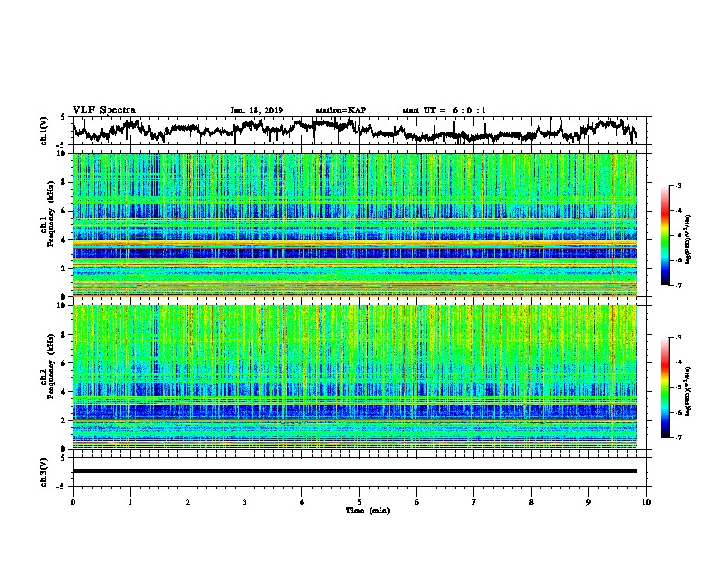
Task: Click the ch.1 voltage waveform trace panel
Action: click(359, 131)
